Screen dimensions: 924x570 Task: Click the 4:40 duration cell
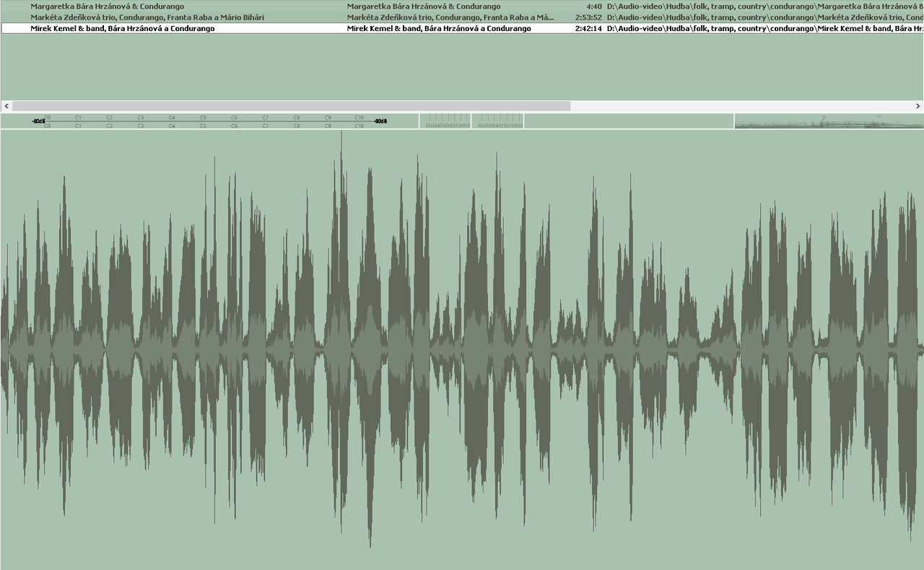tap(593, 6)
